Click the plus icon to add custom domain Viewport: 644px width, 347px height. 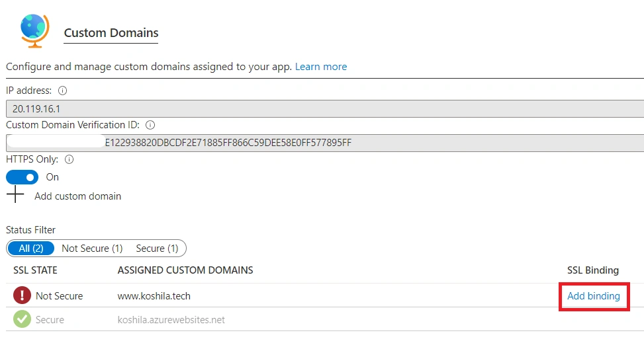(x=15, y=194)
